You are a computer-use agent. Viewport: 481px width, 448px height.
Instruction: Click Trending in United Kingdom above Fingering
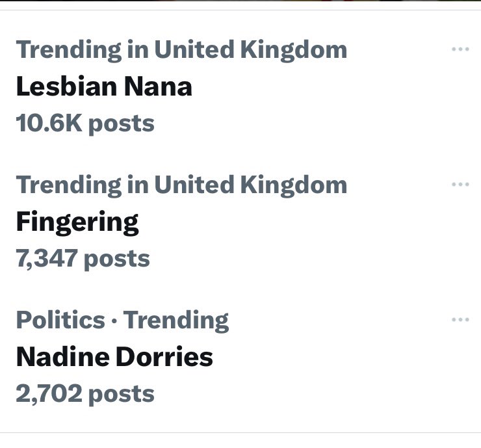coord(181,186)
